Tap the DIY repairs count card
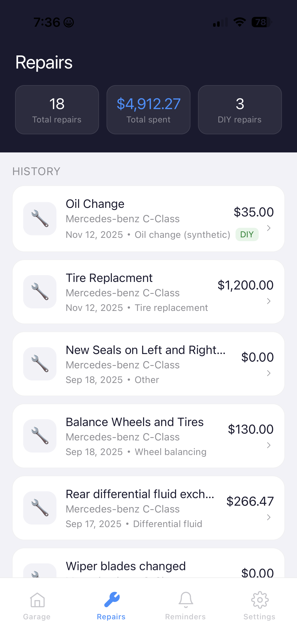297x644 pixels. pyautogui.click(x=240, y=110)
